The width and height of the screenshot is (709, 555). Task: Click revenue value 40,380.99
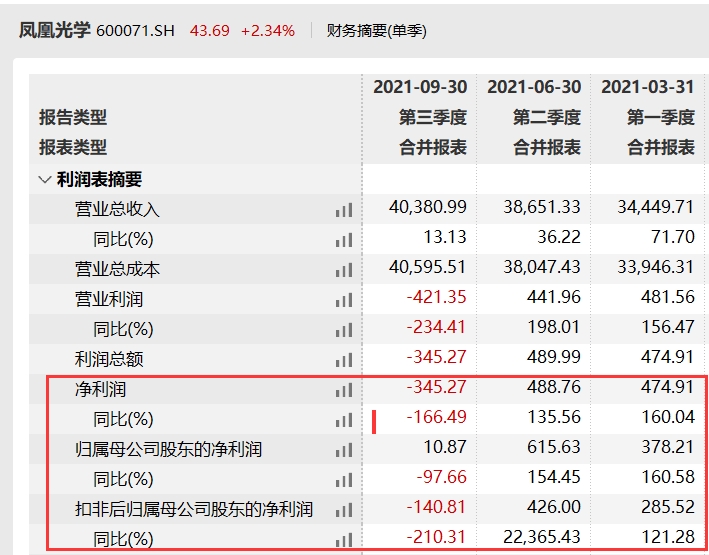click(x=427, y=207)
